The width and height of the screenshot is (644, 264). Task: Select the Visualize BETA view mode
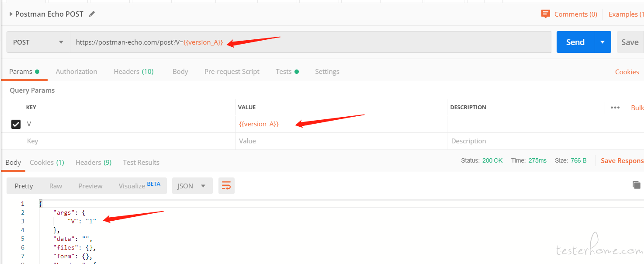139,186
